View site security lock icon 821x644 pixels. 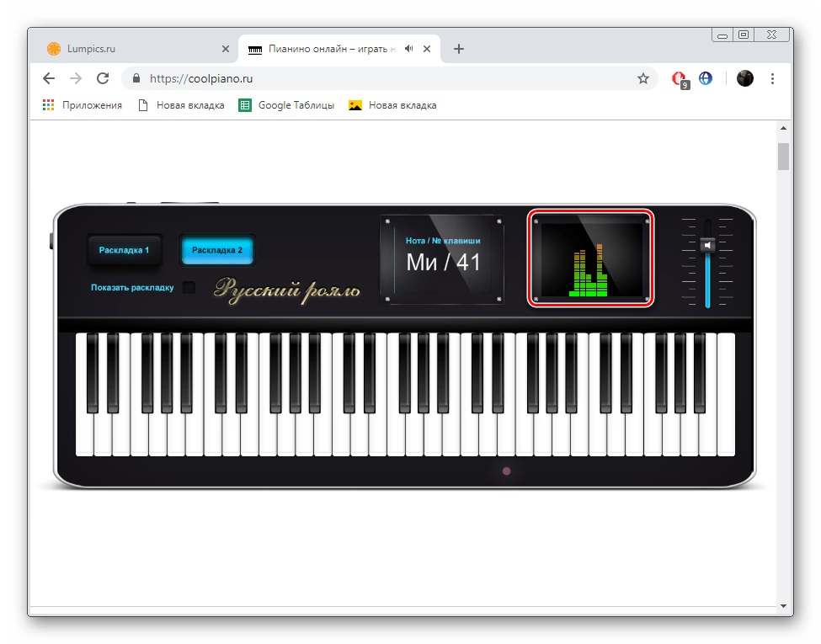[136, 78]
